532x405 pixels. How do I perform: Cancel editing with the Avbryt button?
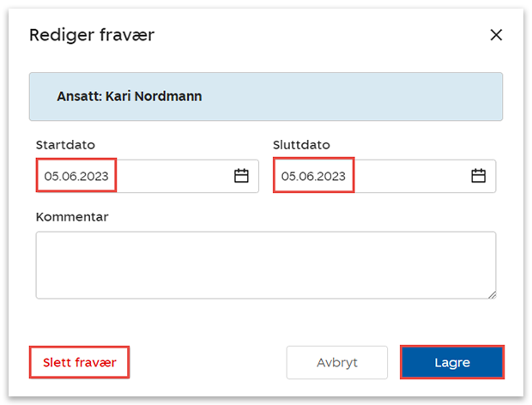337,362
